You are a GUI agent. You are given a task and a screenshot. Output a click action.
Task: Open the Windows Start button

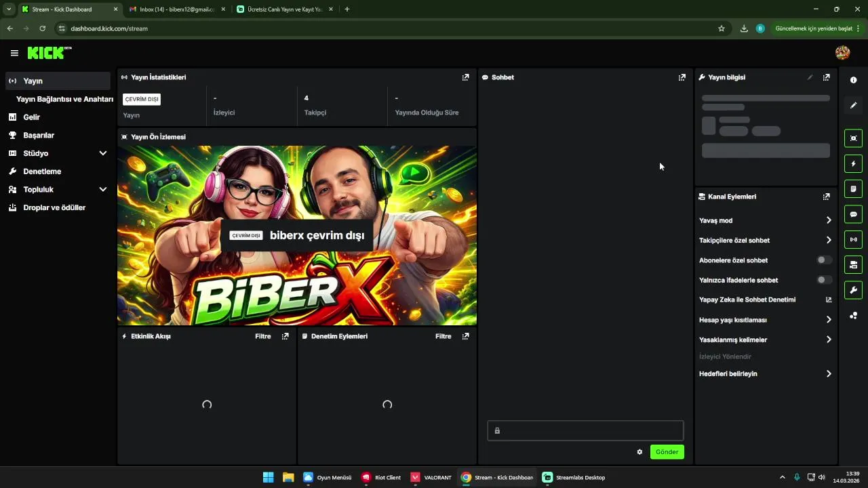coord(269,477)
